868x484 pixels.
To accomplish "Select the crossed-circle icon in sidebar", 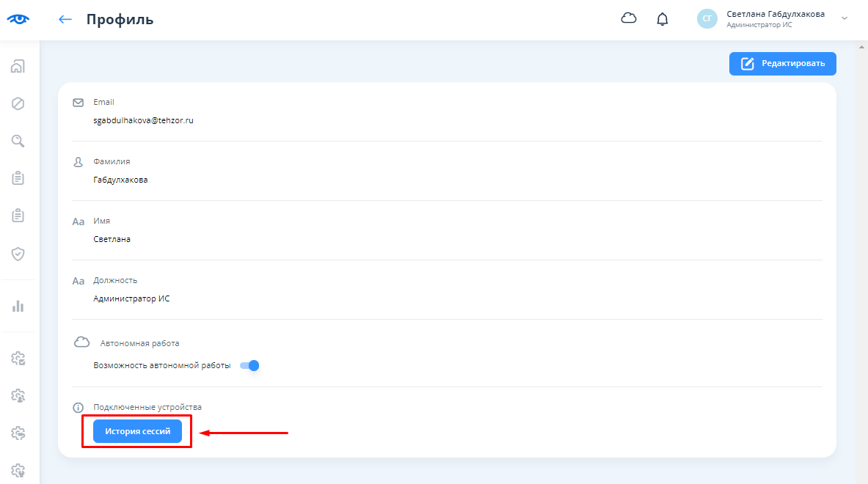I will pyautogui.click(x=18, y=103).
